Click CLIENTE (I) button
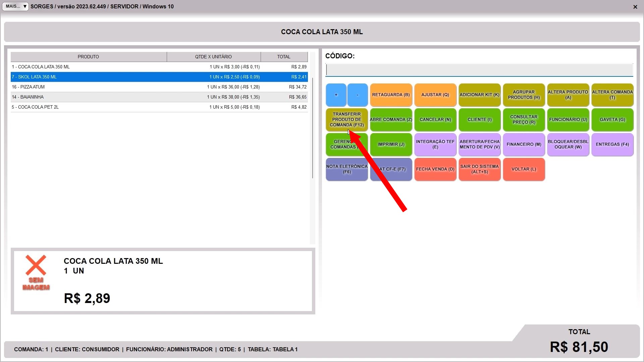The image size is (644, 362). 480,120
